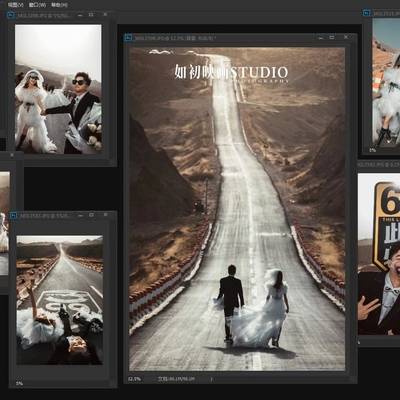Click Photoshop icon of top-right bride photo window

pos(366,14)
